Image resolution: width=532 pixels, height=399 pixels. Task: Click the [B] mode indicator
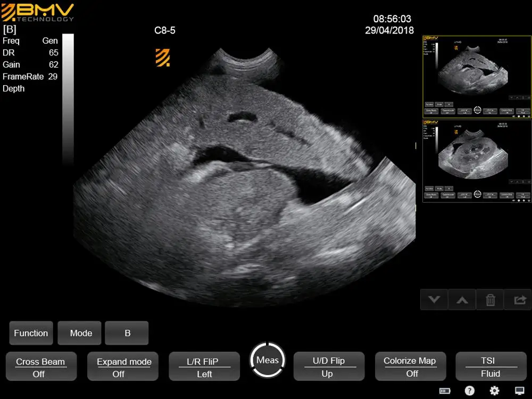tap(10, 29)
